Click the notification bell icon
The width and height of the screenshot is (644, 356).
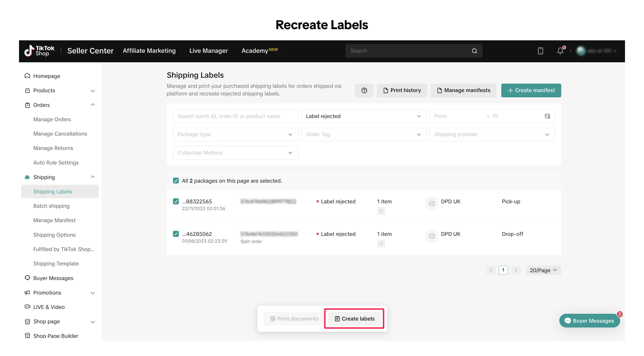560,51
